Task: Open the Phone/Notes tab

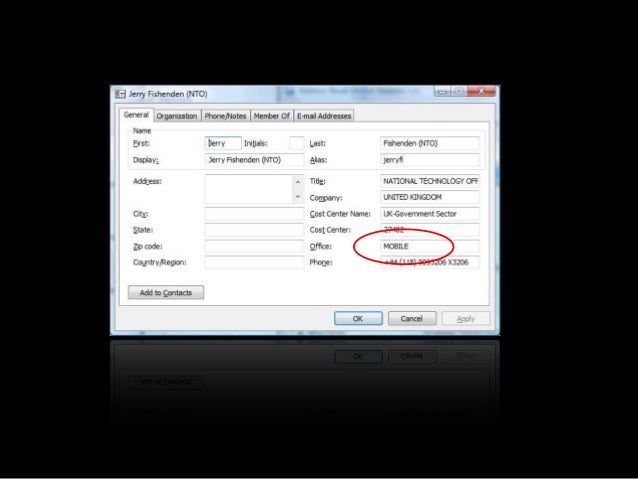Action: pos(225,116)
